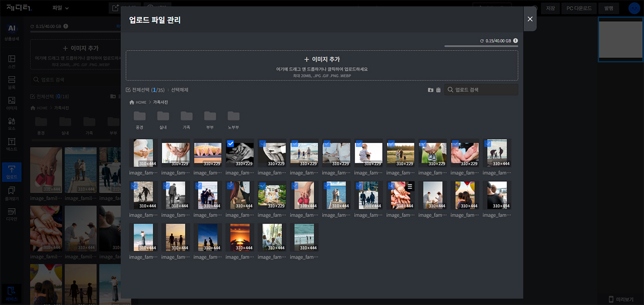644x305 pixels.
Task: Uncheck the black-and-white hands thumbnail checkbox
Action: (x=230, y=144)
